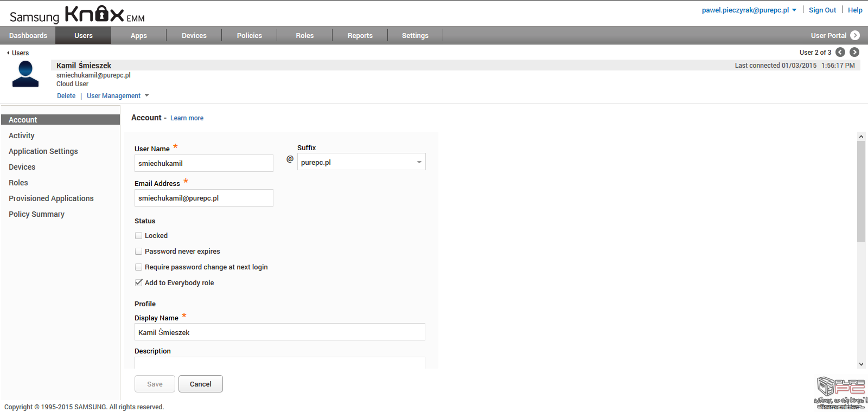This screenshot has width=868, height=412.
Task: Enable the Locked checkbox
Action: click(139, 236)
